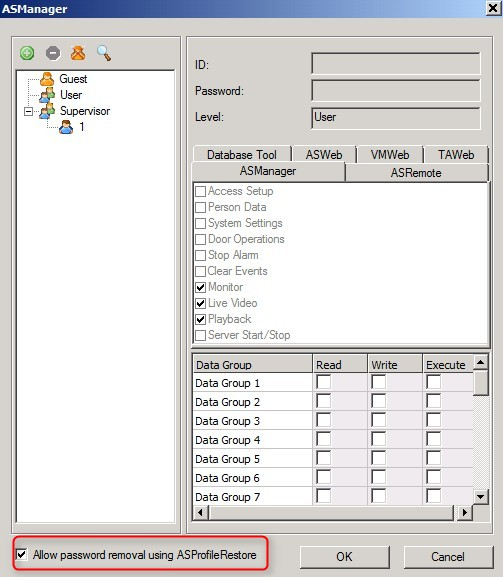Click the OK button
The image size is (503, 577).
pyautogui.click(x=344, y=556)
